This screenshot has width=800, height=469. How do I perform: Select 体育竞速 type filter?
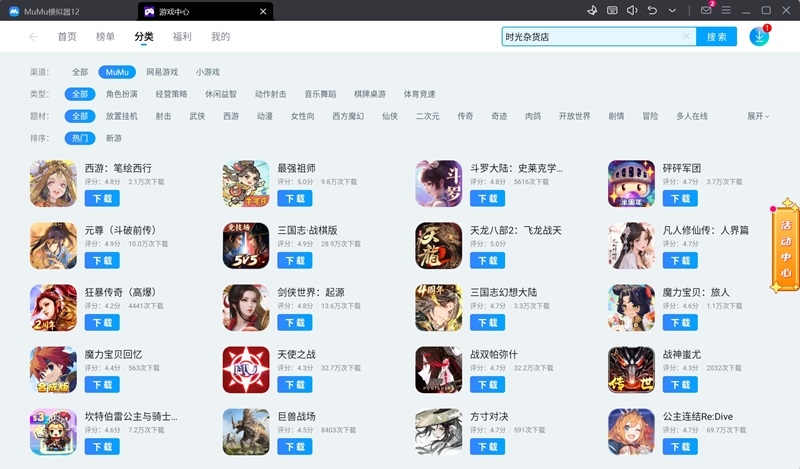tap(419, 94)
